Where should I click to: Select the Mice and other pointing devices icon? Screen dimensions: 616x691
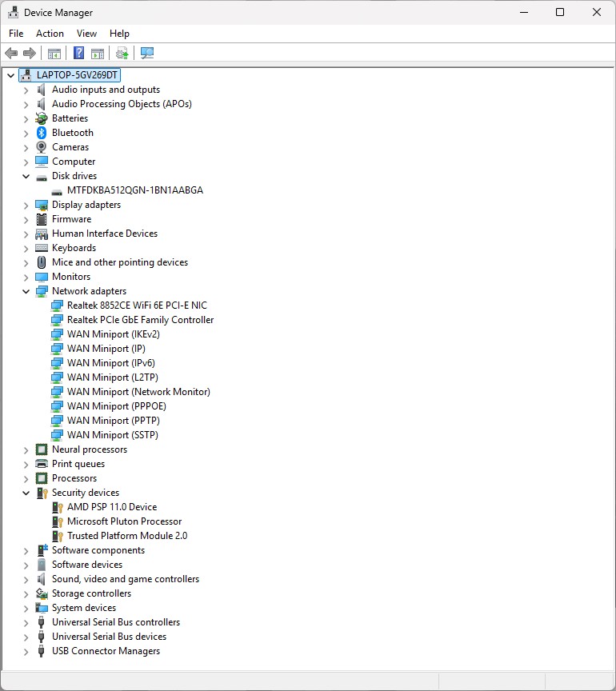click(42, 262)
